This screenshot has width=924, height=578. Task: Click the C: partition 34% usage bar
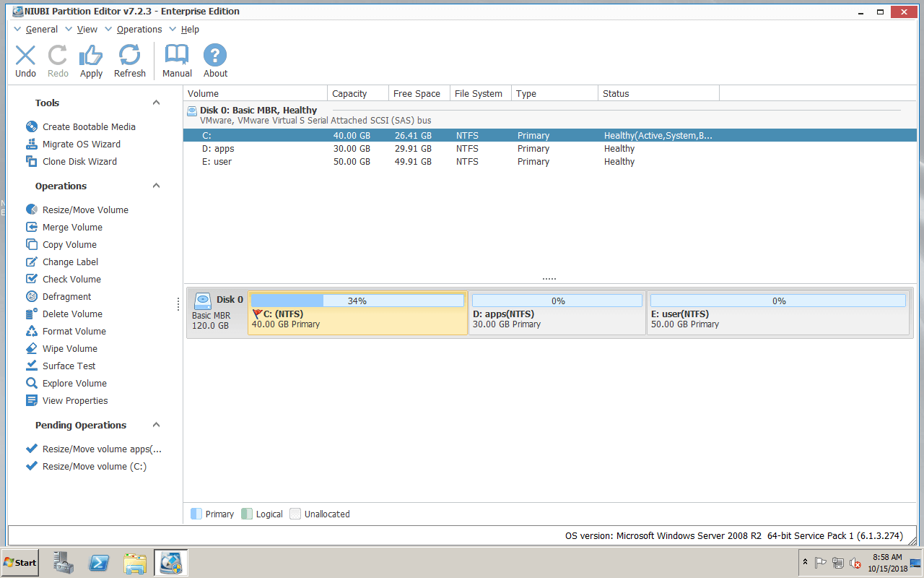[x=357, y=301]
